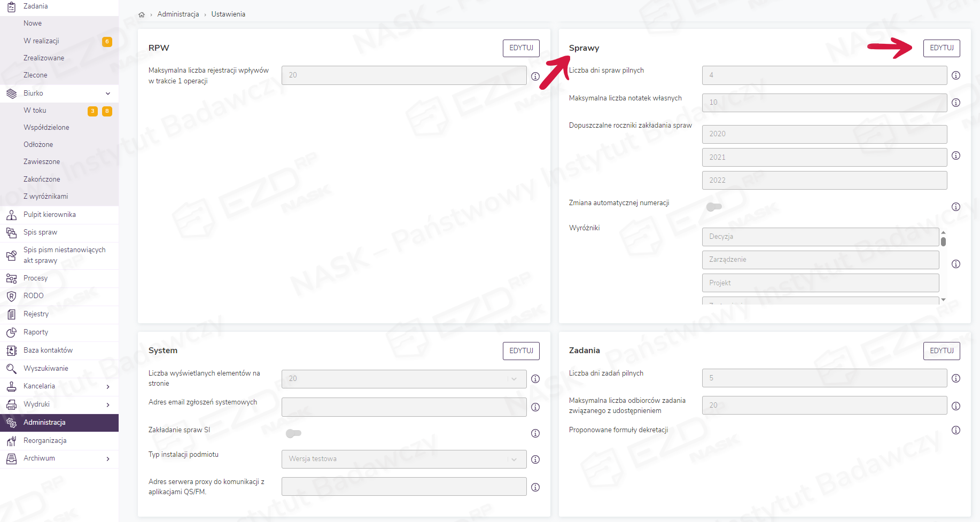Open RODO shield icon in sidebar
This screenshot has width=980, height=522.
11,296
